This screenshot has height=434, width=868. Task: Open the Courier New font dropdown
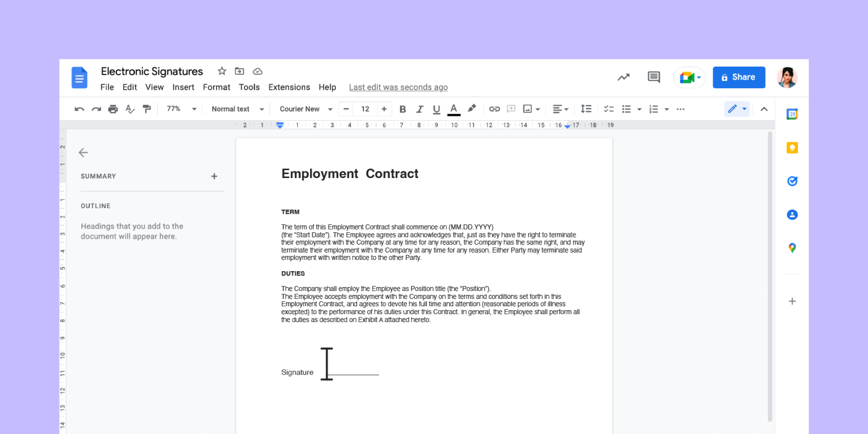point(306,109)
